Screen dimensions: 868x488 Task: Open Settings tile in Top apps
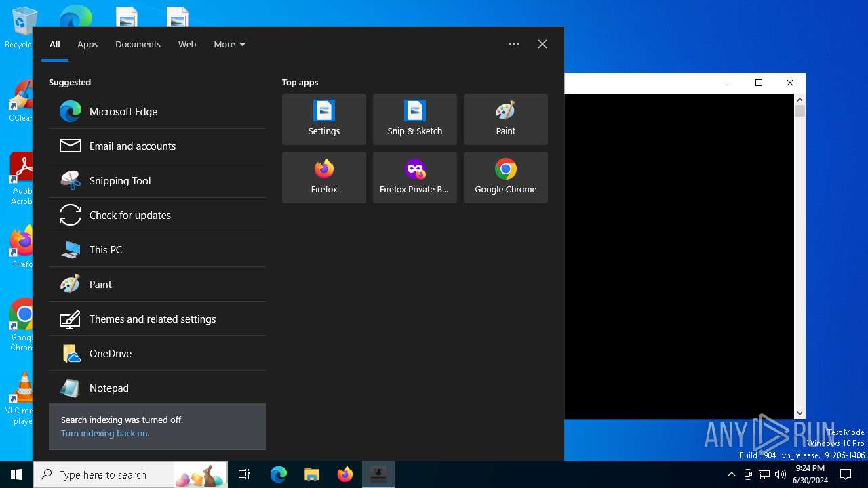[x=324, y=119]
